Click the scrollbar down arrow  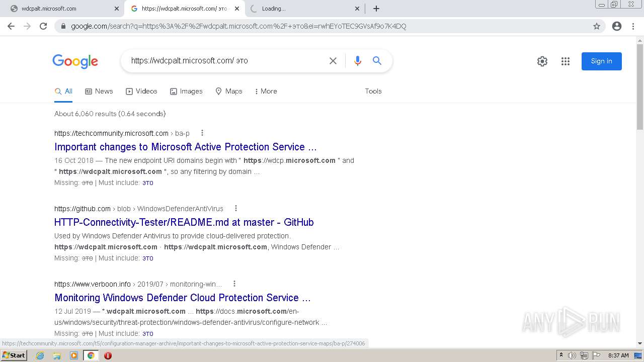pyautogui.click(x=640, y=343)
